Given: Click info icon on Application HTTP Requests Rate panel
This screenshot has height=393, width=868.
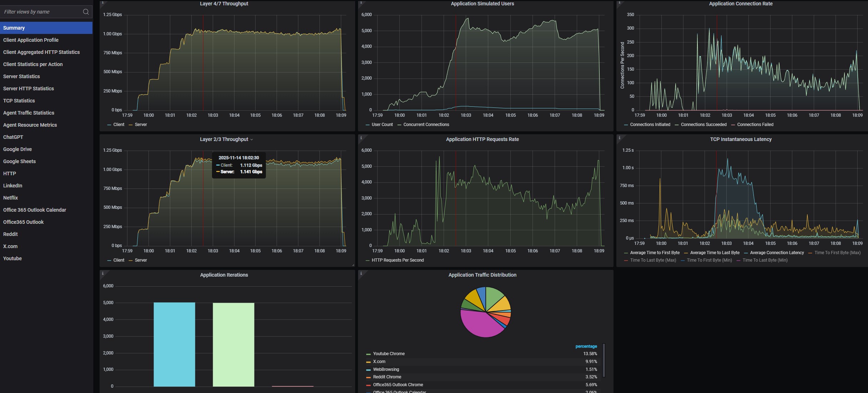Looking at the screenshot, I should tap(361, 138).
